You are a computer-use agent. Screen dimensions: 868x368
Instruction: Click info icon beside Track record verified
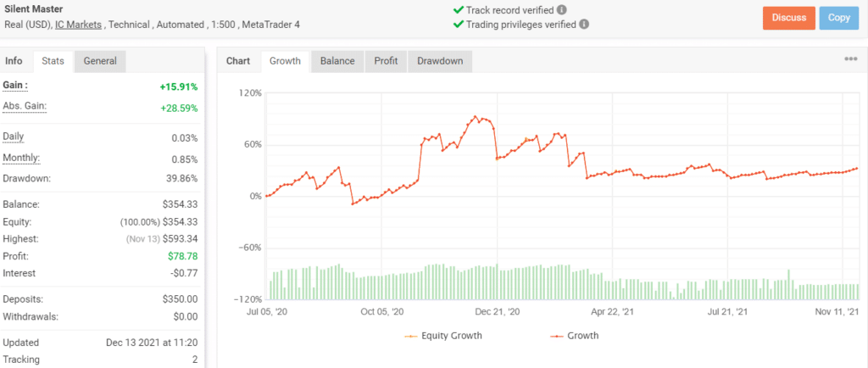point(561,10)
